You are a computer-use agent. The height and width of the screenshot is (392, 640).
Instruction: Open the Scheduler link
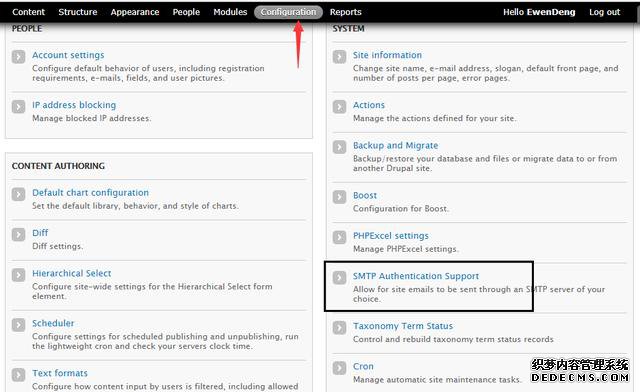click(x=53, y=323)
